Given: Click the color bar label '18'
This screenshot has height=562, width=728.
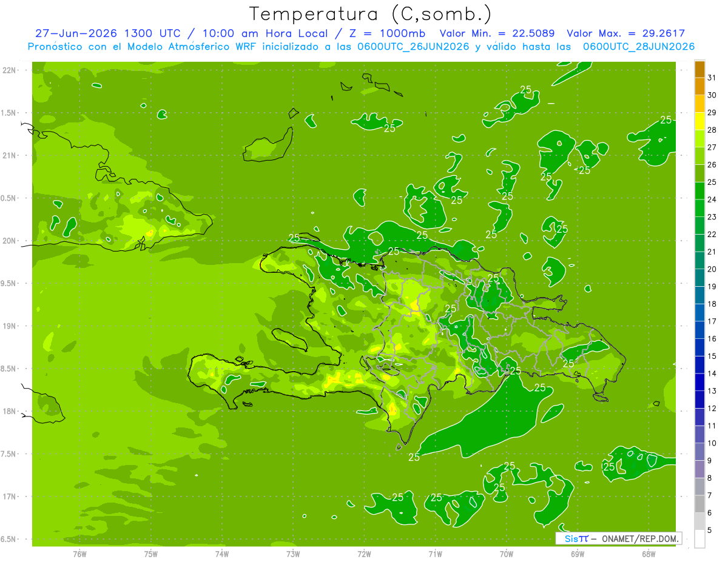Looking at the screenshot, I should (x=712, y=304).
